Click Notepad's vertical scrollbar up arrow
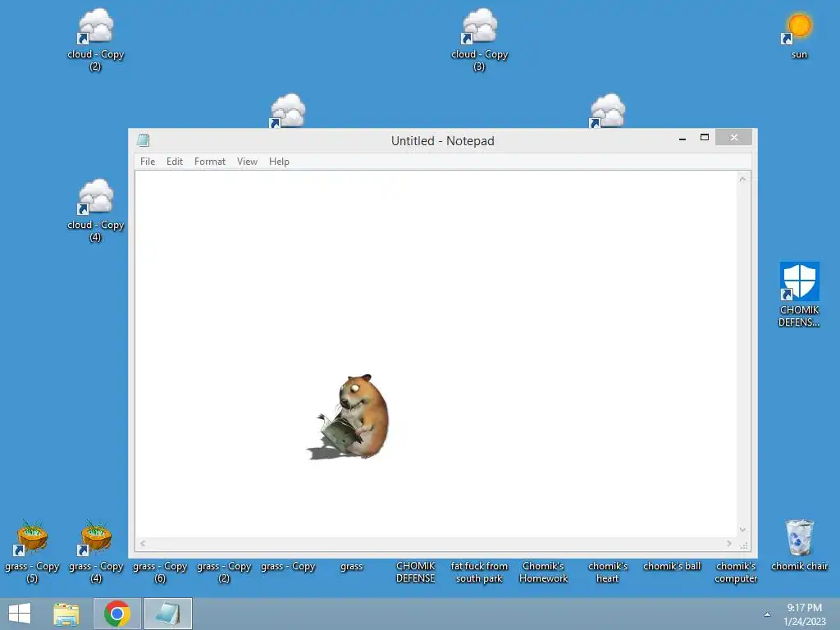Image resolution: width=840 pixels, height=630 pixels. 742,179
